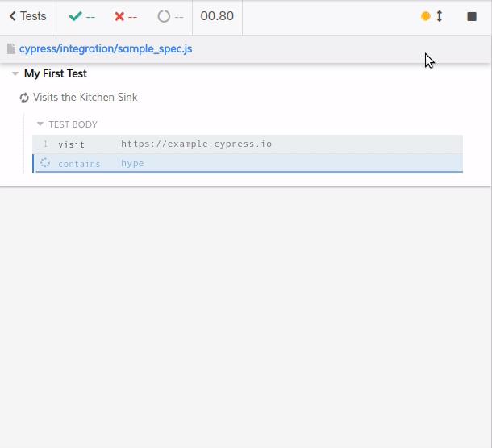Click the https://example.cypress.io URL text
Screen dimensions: 492x448
[x=196, y=144]
